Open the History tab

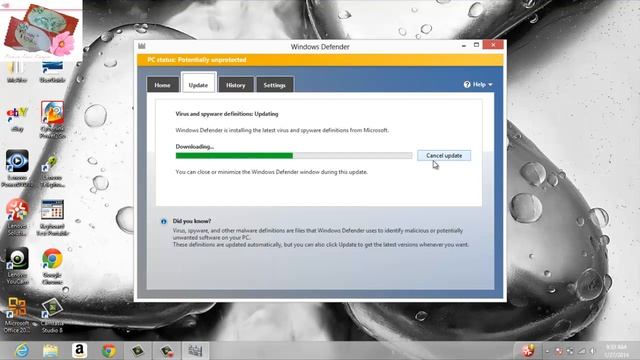236,85
